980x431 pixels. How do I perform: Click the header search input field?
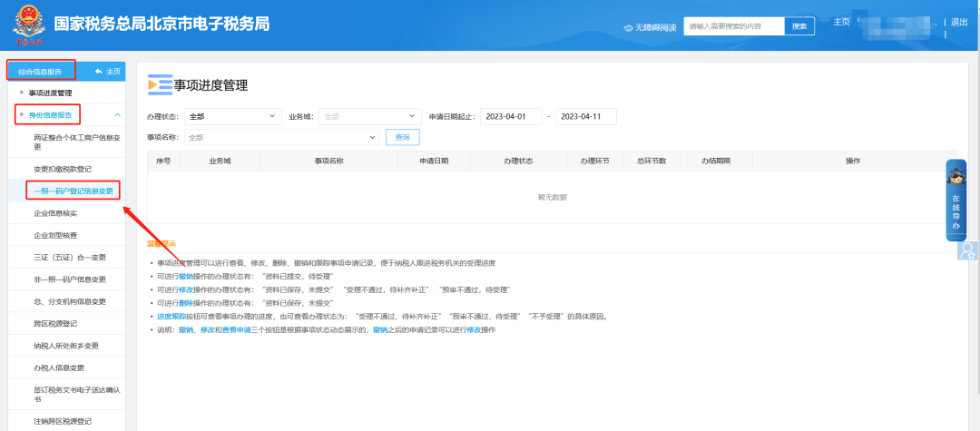[733, 26]
